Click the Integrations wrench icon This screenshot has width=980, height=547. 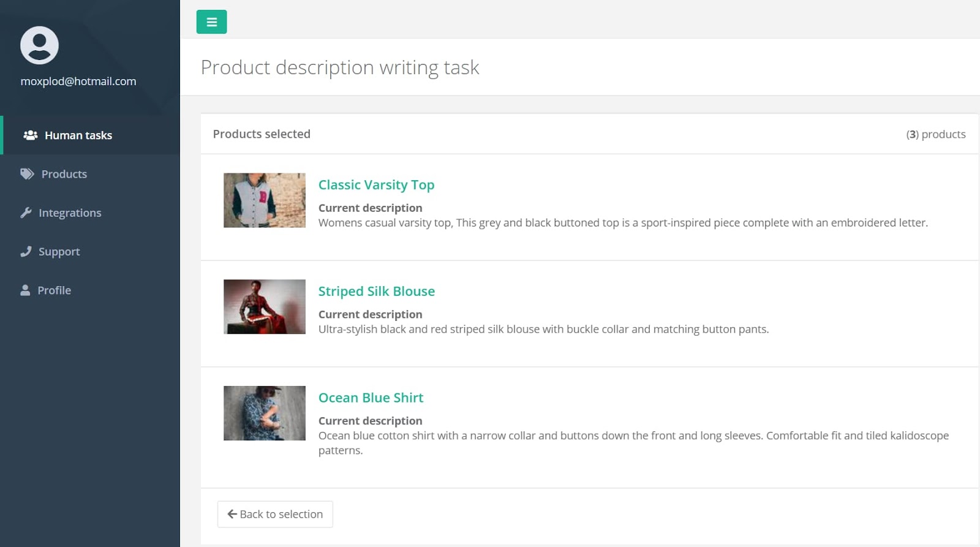point(26,213)
